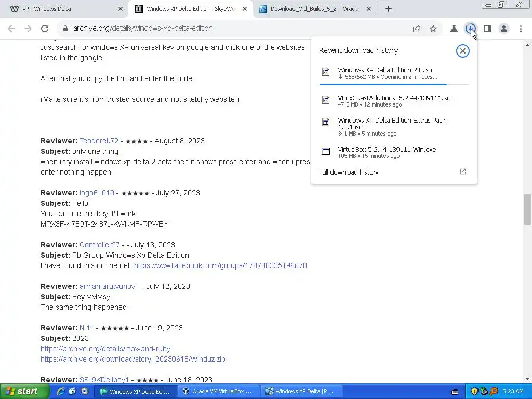The image size is (532, 399).
Task: Open the archive.org max-and-ruby link
Action: coord(105,349)
